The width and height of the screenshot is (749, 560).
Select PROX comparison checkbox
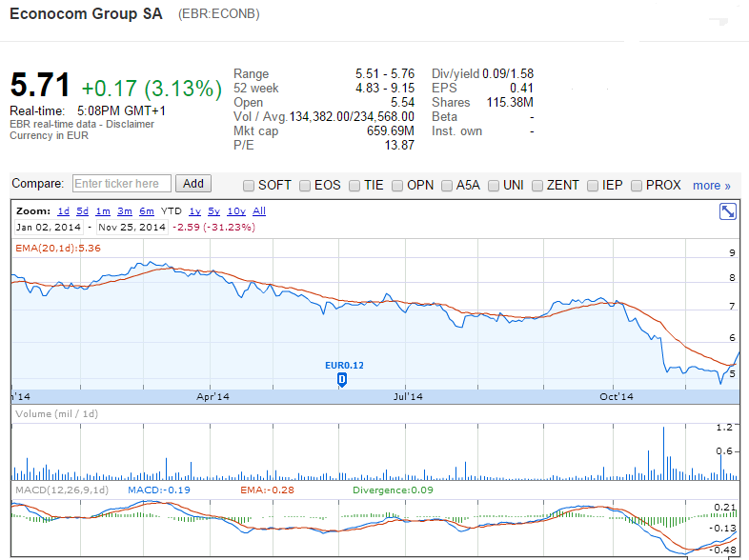tap(637, 186)
